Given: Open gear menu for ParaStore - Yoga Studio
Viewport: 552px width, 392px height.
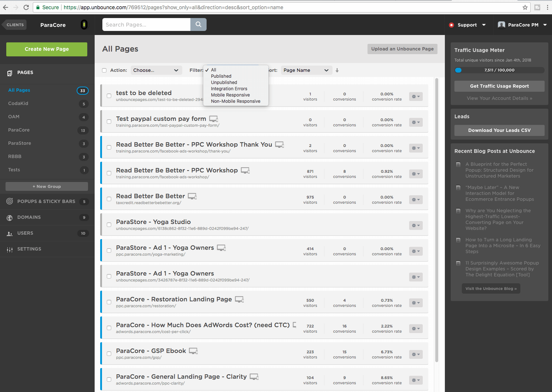Looking at the screenshot, I should coord(416,225).
